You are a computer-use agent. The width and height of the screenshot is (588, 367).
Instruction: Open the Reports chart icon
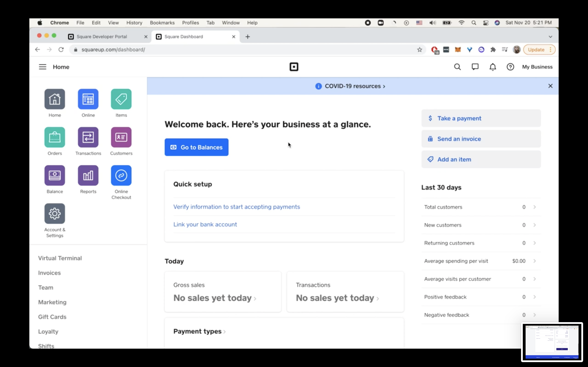(x=88, y=175)
